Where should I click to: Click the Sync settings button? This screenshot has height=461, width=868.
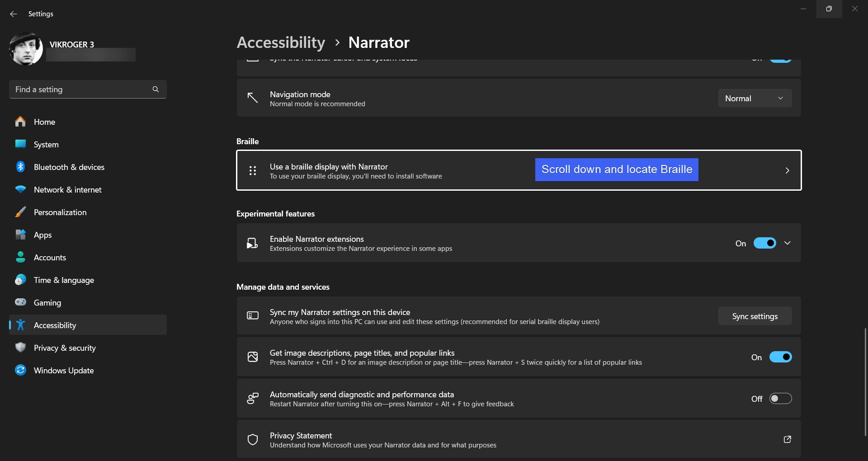pos(755,316)
